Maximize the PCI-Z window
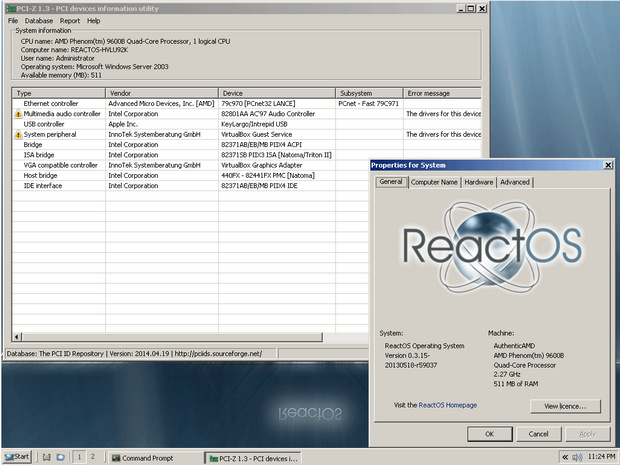The height and width of the screenshot is (465, 620). click(471, 8)
